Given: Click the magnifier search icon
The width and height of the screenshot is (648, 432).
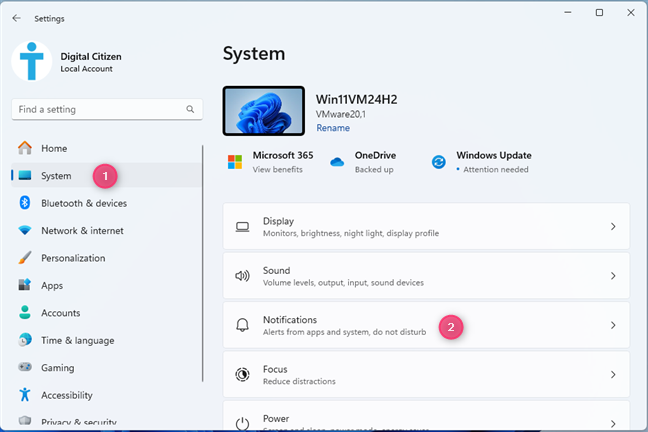Looking at the screenshot, I should 190,109.
